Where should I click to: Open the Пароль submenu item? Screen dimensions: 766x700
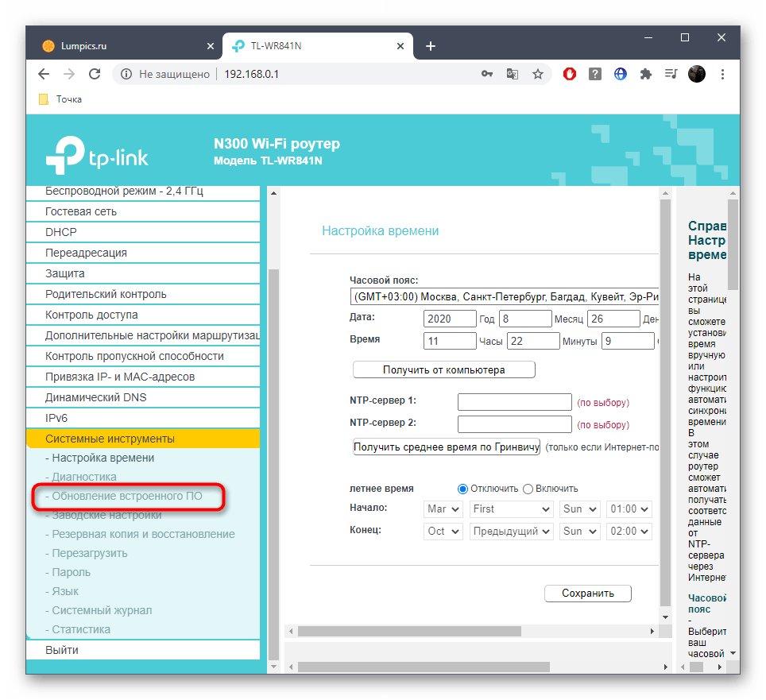point(68,573)
